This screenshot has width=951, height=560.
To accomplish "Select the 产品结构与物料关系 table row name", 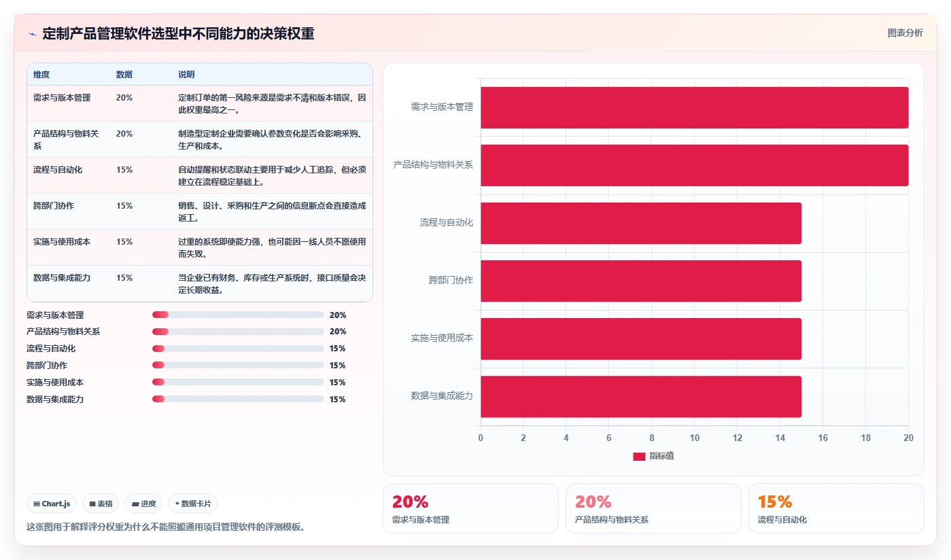I will [66, 139].
